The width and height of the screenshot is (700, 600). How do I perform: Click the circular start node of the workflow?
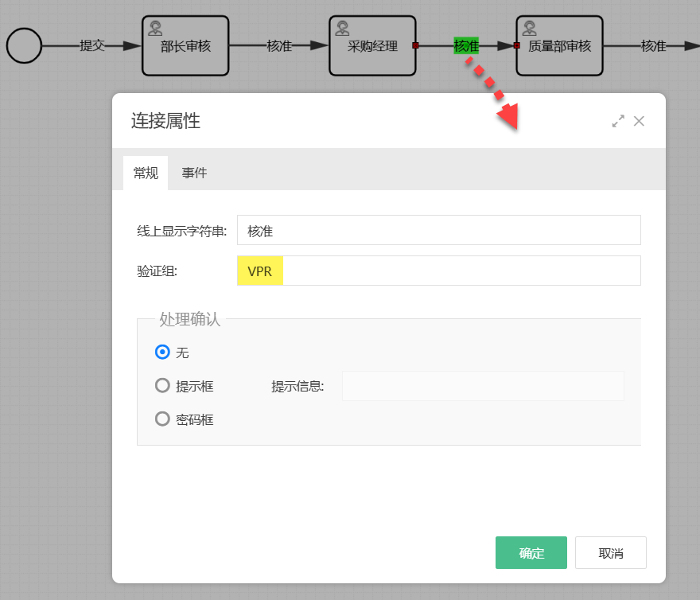click(x=24, y=45)
